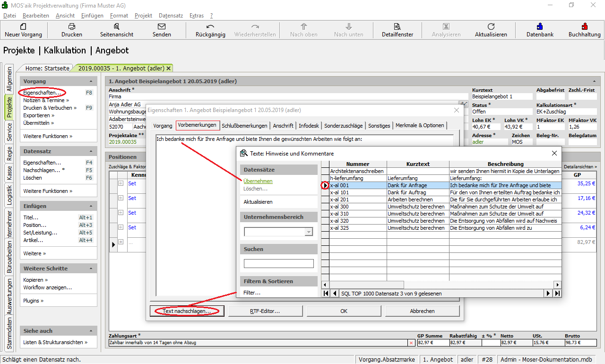
Task: Expand the first Set row in Positionen
Action: tap(121, 183)
